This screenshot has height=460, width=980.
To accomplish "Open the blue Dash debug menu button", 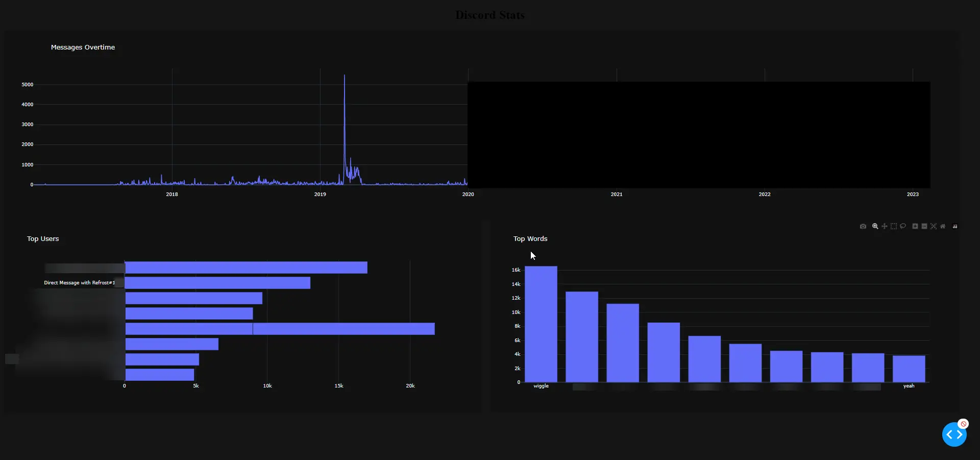I will [954, 434].
